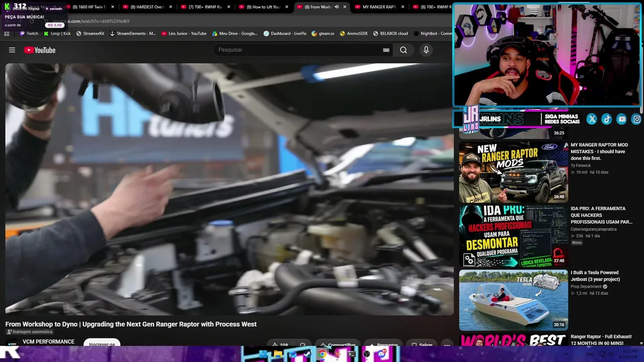Open Steam from the taskbar

[x=307, y=354]
